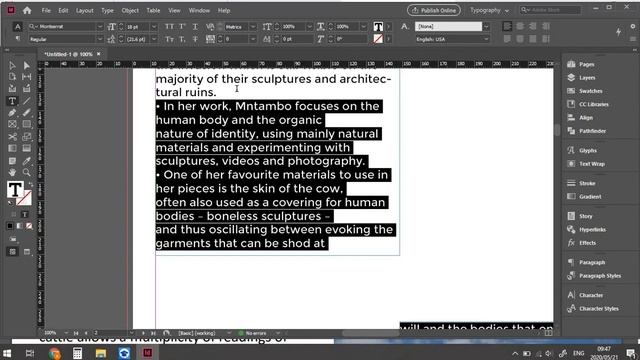Select the Type tool
The height and width of the screenshot is (360, 640).
tap(12, 101)
